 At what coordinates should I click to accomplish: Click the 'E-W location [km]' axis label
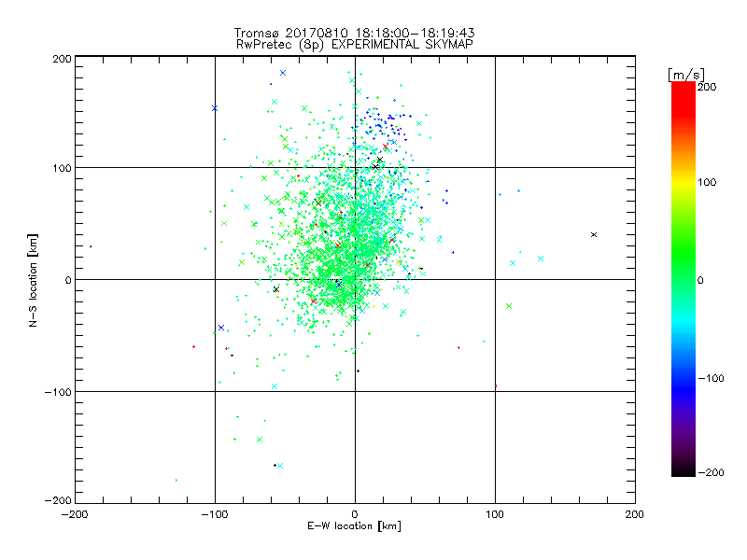[x=354, y=526]
